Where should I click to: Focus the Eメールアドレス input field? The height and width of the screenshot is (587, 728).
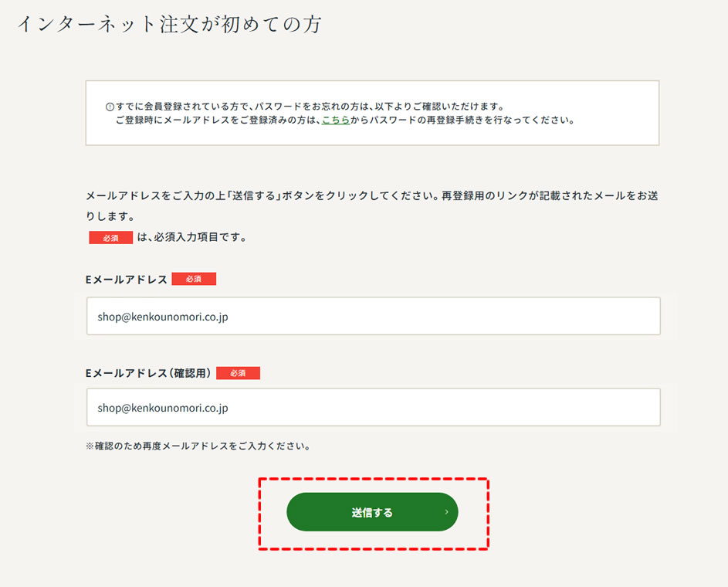click(x=374, y=316)
